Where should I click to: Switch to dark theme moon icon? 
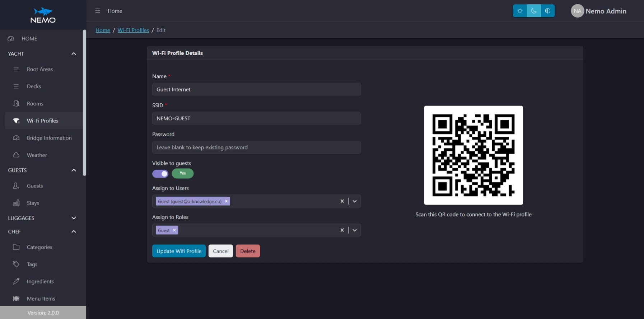point(534,11)
